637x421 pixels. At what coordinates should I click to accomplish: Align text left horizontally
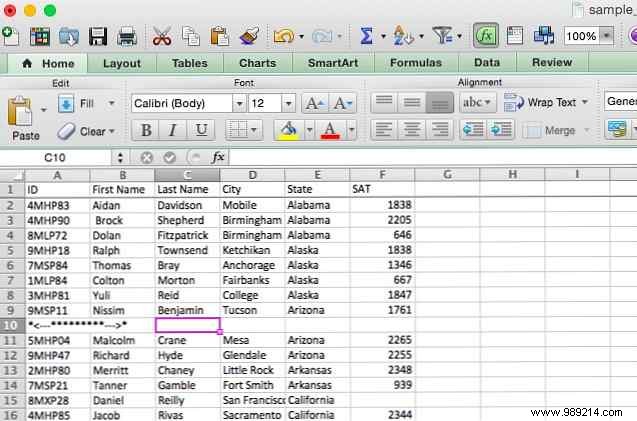384,130
